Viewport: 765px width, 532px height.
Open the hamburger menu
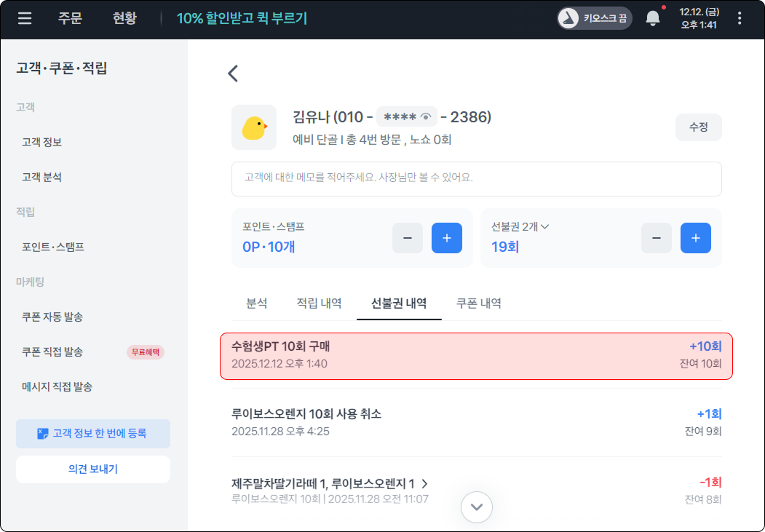(x=25, y=19)
